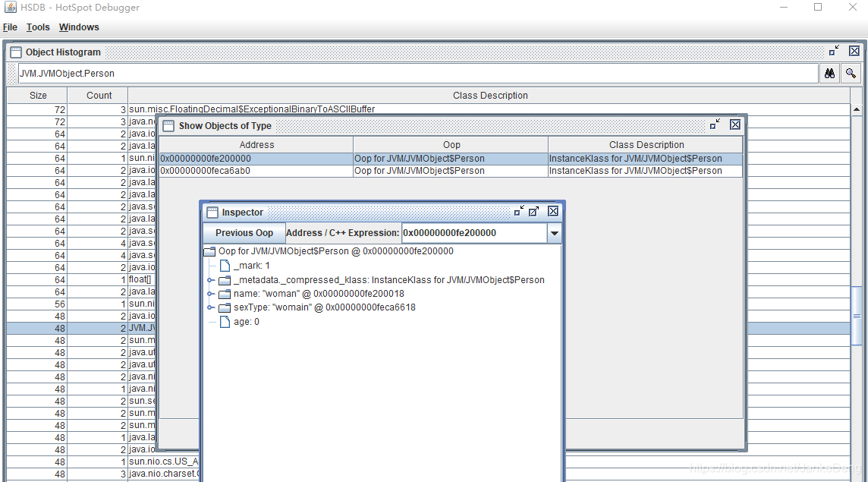Click the Oop column header

click(x=451, y=144)
